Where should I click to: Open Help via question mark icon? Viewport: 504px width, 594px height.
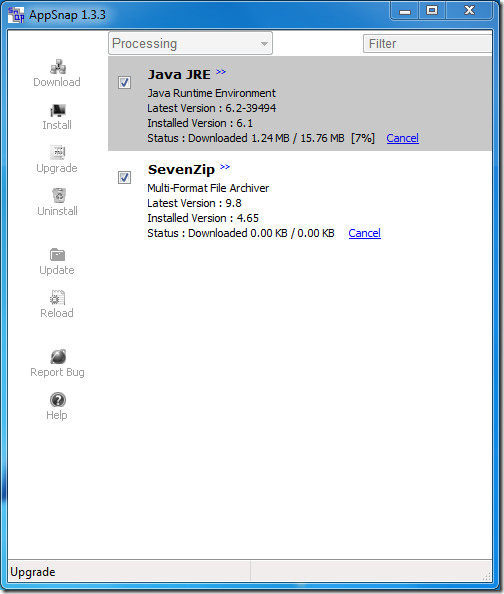(58, 400)
